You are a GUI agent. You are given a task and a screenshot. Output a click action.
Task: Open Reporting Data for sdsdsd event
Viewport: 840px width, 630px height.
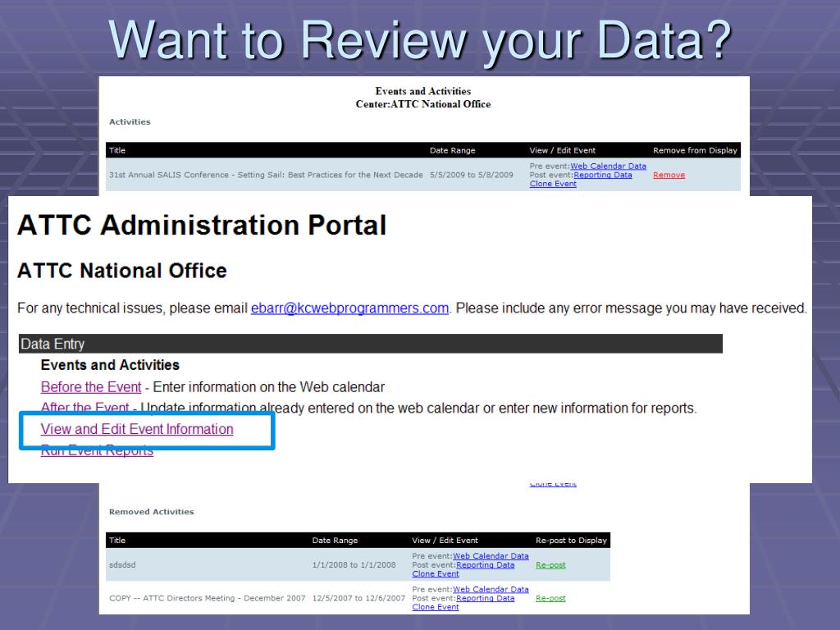(486, 564)
